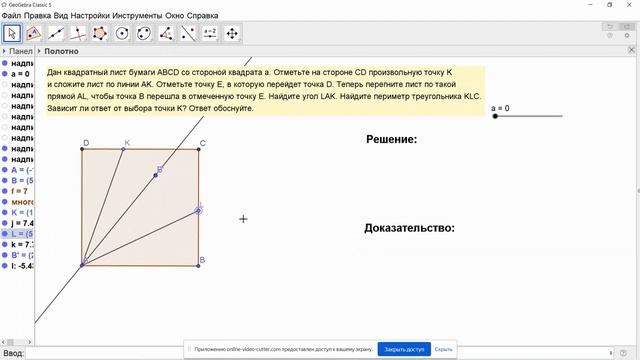The image size is (640, 360).
Task: Select the Ellipse tool
Action: tap(144, 33)
